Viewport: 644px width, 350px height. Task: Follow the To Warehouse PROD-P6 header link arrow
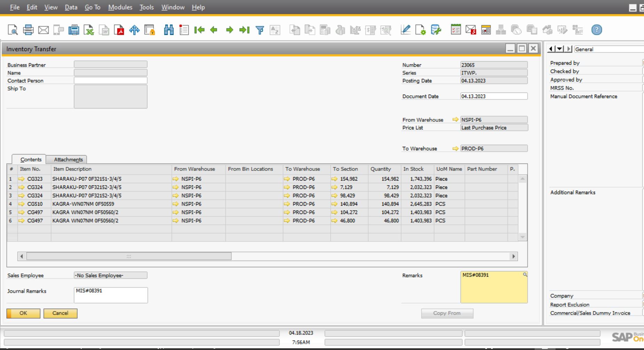[455, 149]
